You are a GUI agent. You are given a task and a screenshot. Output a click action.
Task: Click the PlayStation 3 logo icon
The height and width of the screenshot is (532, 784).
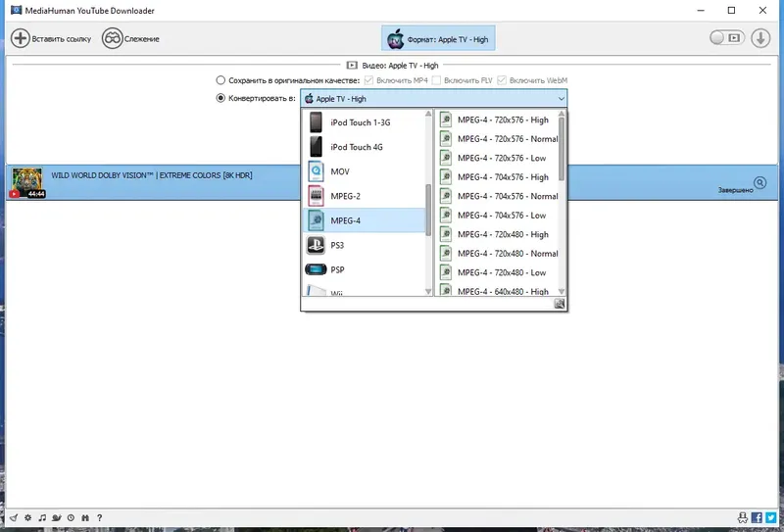[x=316, y=245]
